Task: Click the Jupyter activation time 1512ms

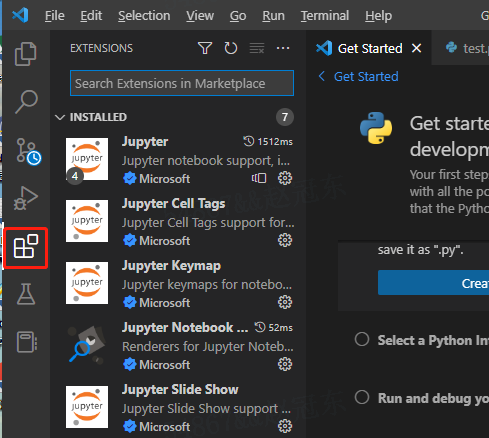Action: pos(268,142)
